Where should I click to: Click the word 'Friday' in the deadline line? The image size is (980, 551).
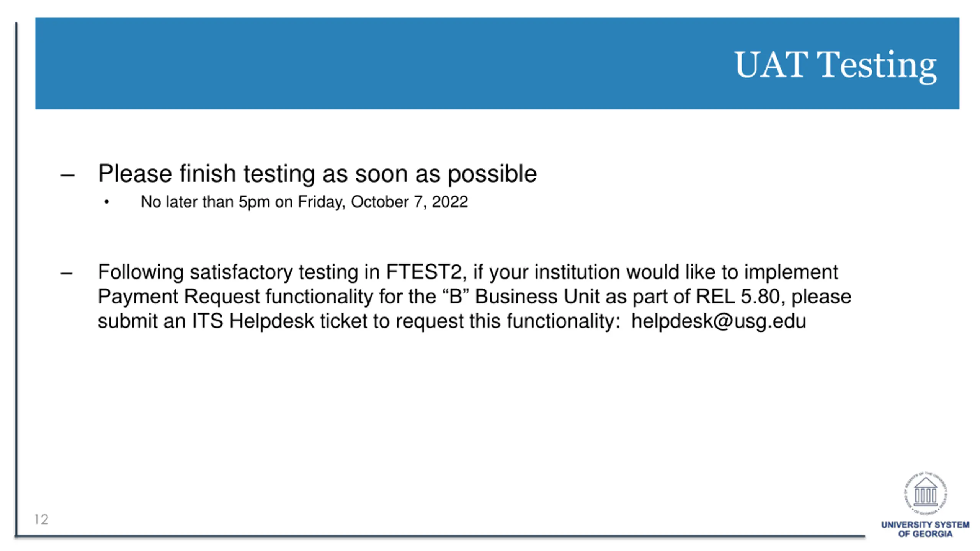point(322,202)
